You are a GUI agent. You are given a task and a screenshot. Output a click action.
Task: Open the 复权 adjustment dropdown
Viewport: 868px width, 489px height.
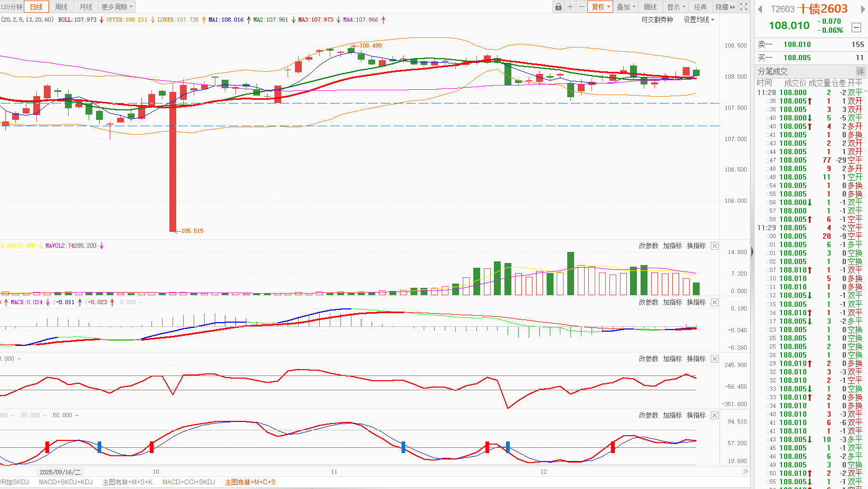(x=600, y=7)
